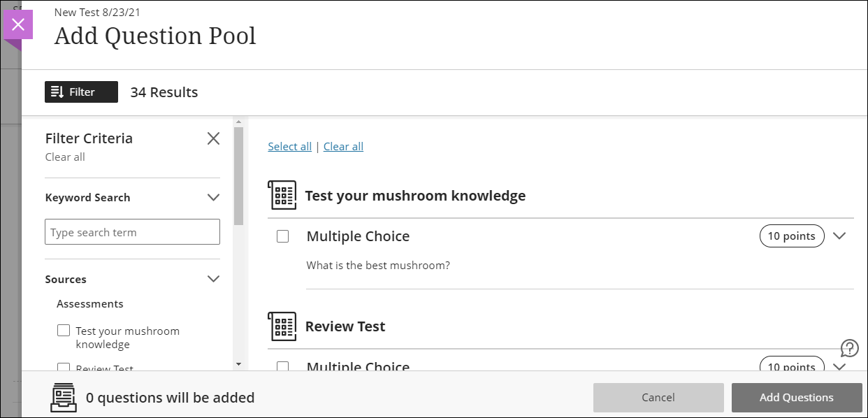Expand the mushroom question details chevron

click(840, 236)
